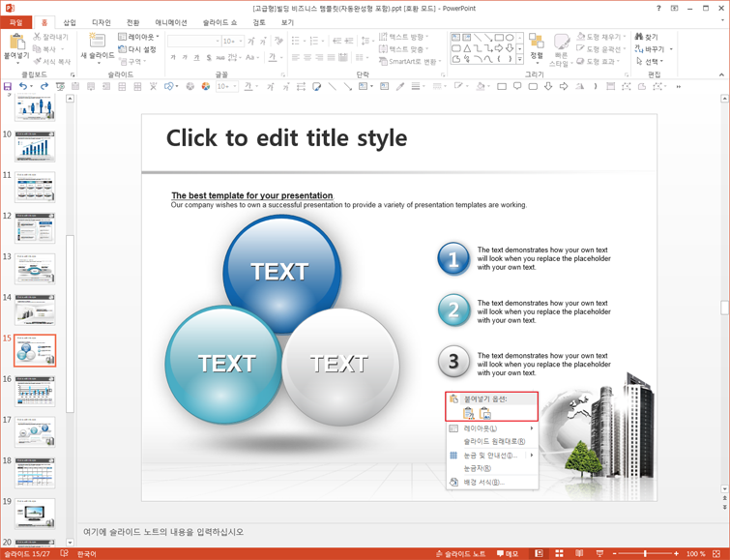Screen dimensions: 730x560
Task: Click the 100 % zoom level
Action: click(695, 553)
